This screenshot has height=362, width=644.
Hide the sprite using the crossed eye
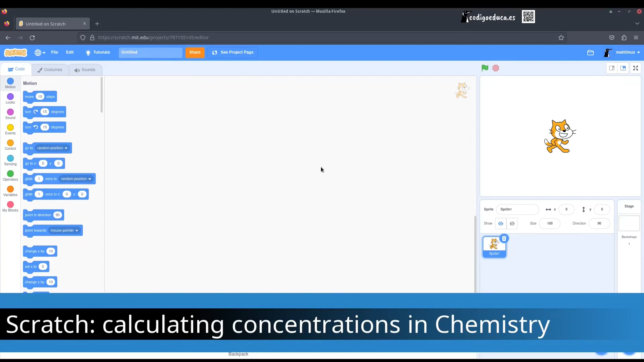click(x=512, y=223)
